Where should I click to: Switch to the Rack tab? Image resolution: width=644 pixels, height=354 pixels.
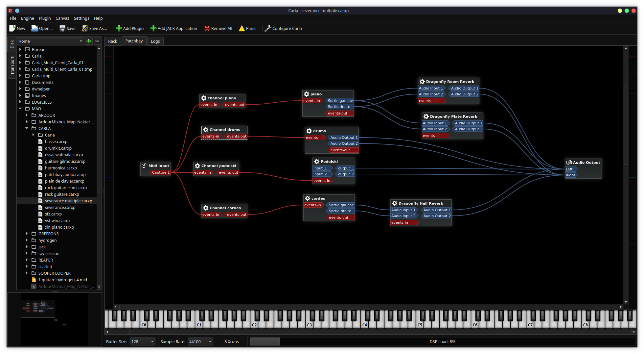coord(112,41)
